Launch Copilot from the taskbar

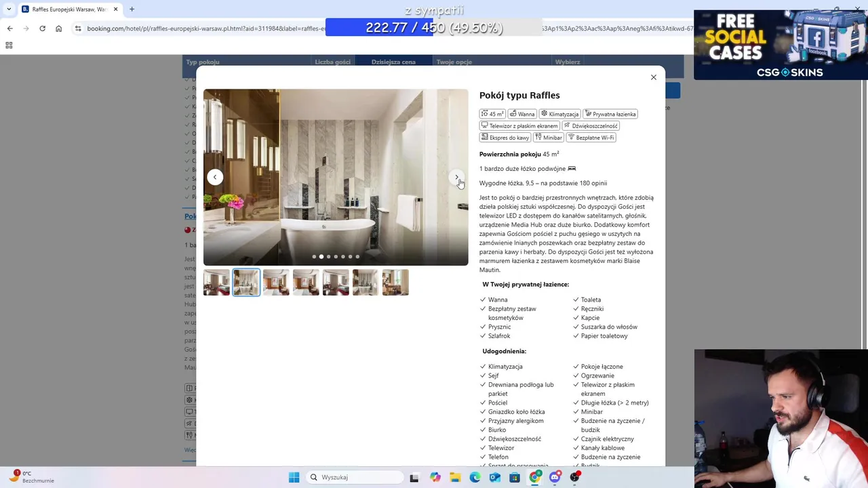pos(435,477)
